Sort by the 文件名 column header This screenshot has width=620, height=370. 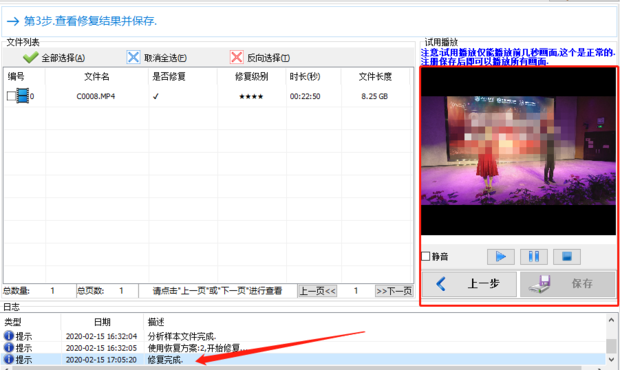click(96, 76)
